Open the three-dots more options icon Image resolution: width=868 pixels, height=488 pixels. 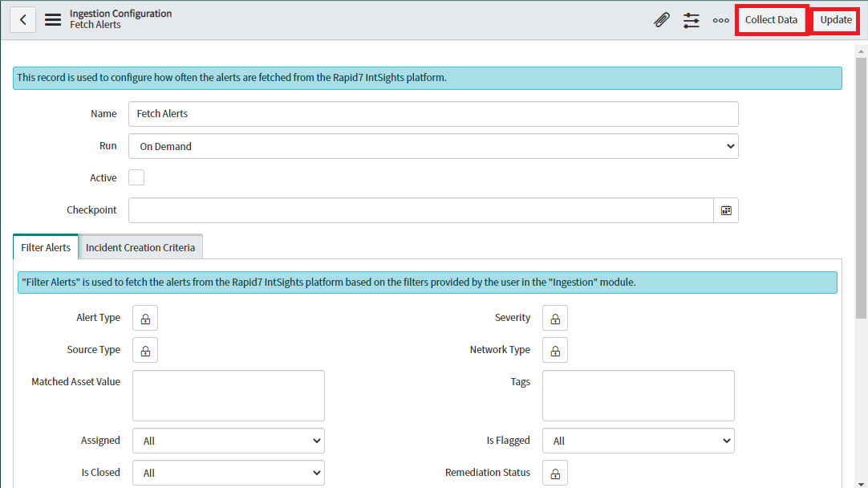click(720, 20)
